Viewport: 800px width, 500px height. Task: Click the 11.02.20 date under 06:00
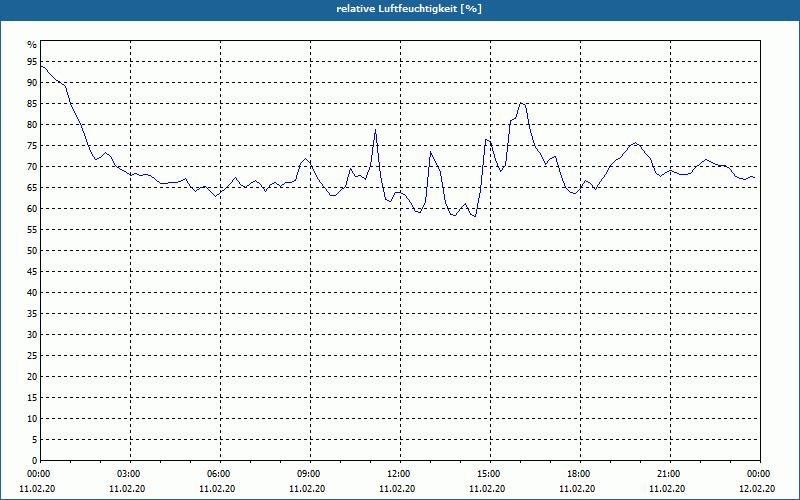[217, 489]
